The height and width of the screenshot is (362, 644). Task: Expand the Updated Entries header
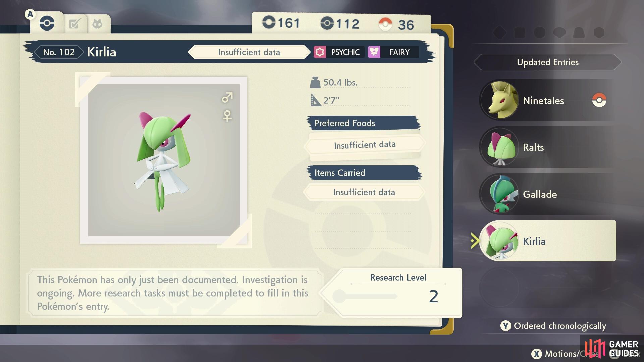tap(547, 62)
